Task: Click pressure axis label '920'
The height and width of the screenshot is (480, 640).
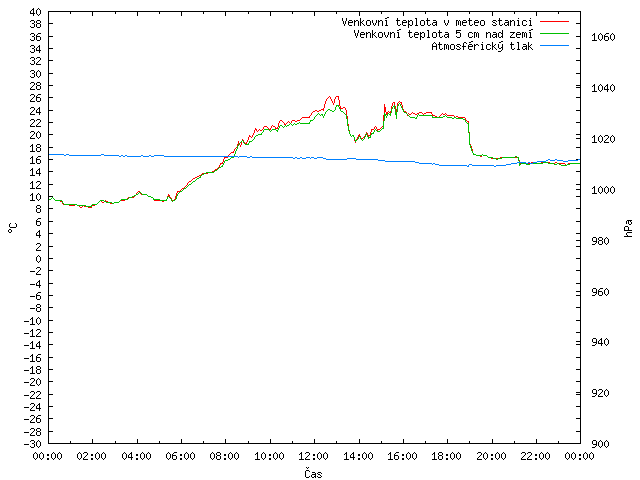Action: tap(600, 393)
